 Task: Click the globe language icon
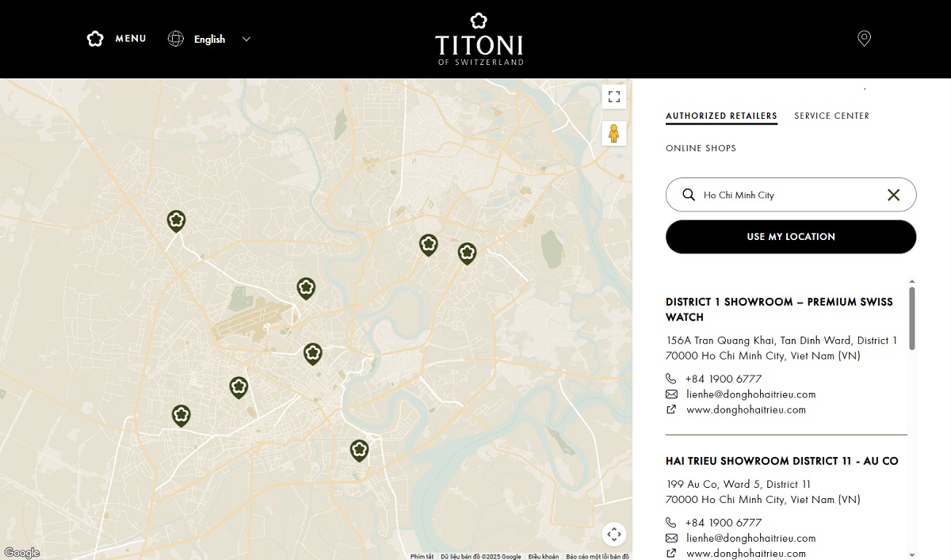(x=176, y=39)
